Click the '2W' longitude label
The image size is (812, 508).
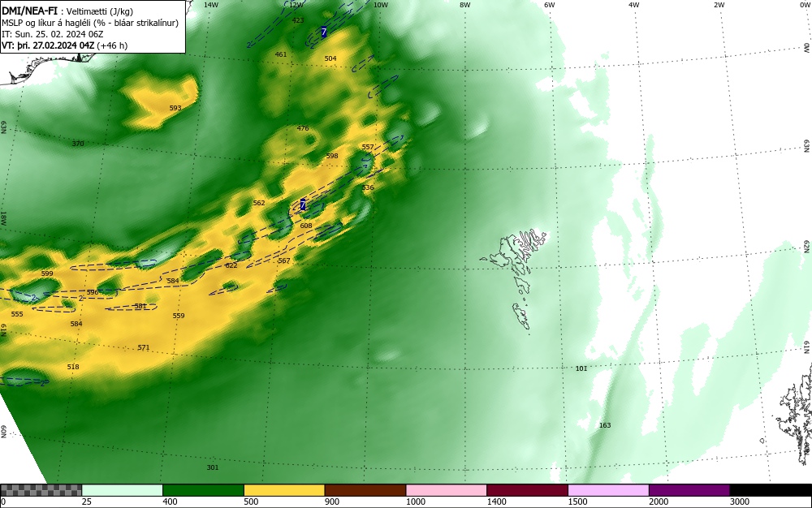(719, 5)
